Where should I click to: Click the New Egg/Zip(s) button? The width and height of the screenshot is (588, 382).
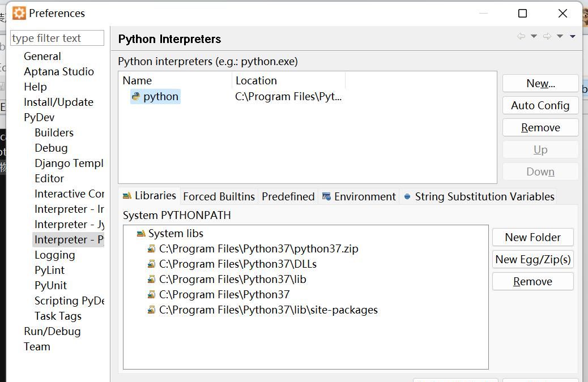tap(532, 259)
